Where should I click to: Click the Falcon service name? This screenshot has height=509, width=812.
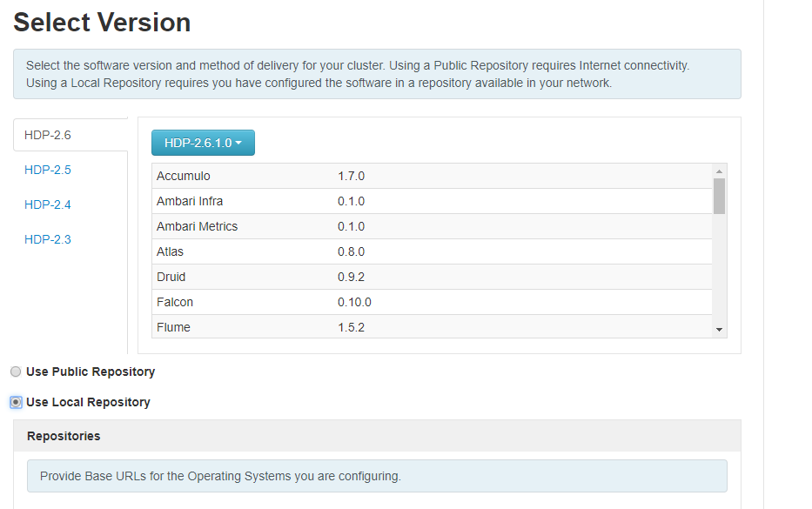(x=175, y=303)
